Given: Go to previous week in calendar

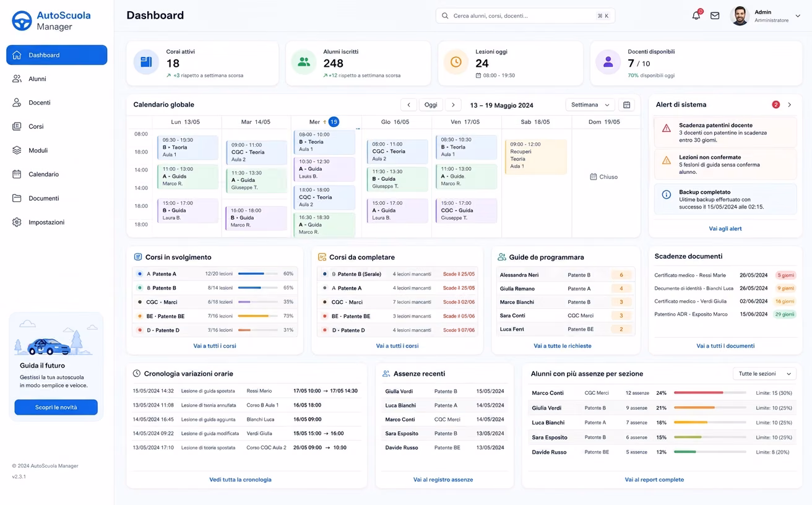Looking at the screenshot, I should click(408, 105).
